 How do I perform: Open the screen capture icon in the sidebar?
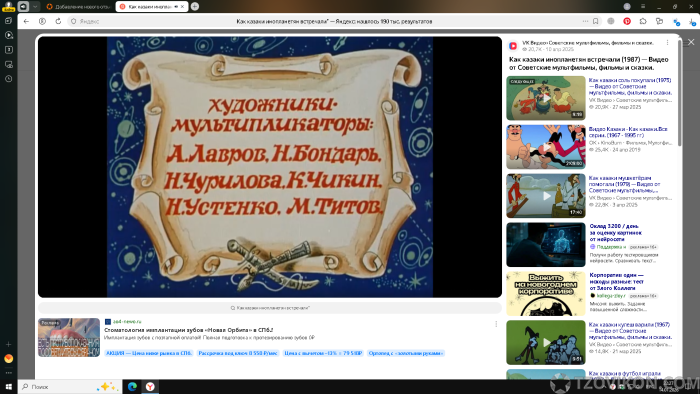pyautogui.click(x=8, y=64)
